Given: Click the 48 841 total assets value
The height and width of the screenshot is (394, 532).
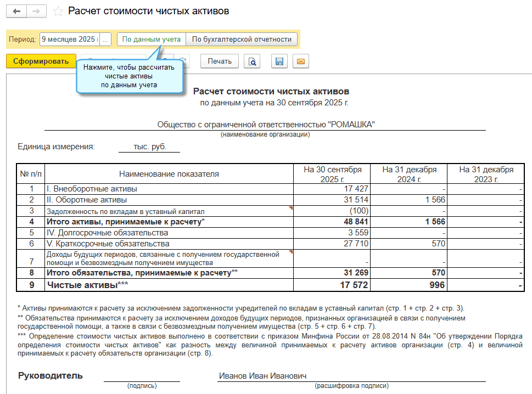Looking at the screenshot, I should (x=332, y=222).
